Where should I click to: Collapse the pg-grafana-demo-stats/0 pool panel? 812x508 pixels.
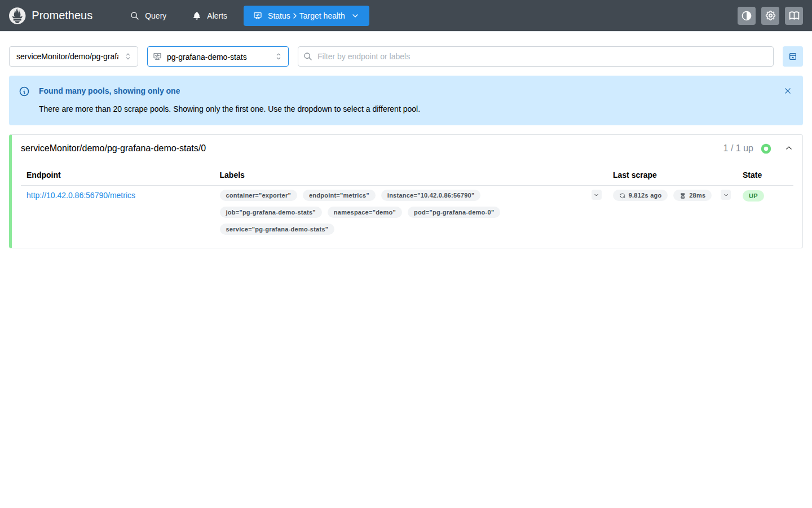coord(789,148)
